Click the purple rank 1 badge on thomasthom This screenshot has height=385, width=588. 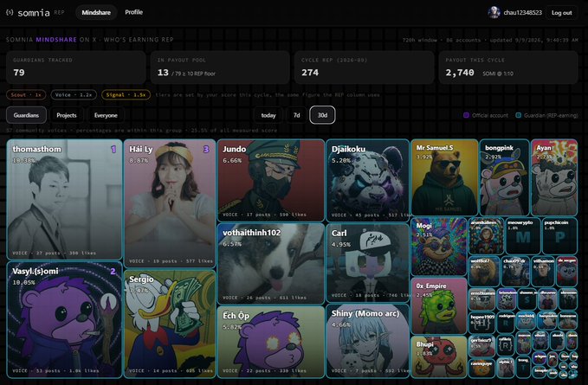click(113, 150)
